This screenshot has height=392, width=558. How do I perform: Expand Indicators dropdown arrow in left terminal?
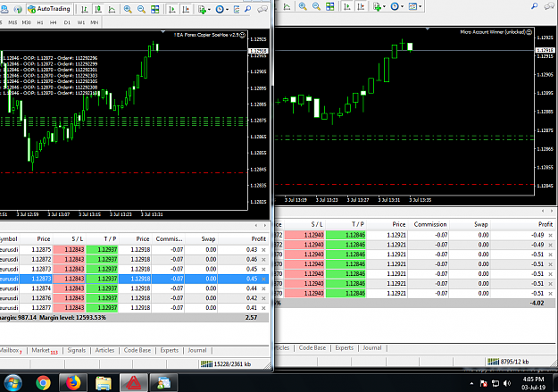pyautogui.click(x=209, y=10)
